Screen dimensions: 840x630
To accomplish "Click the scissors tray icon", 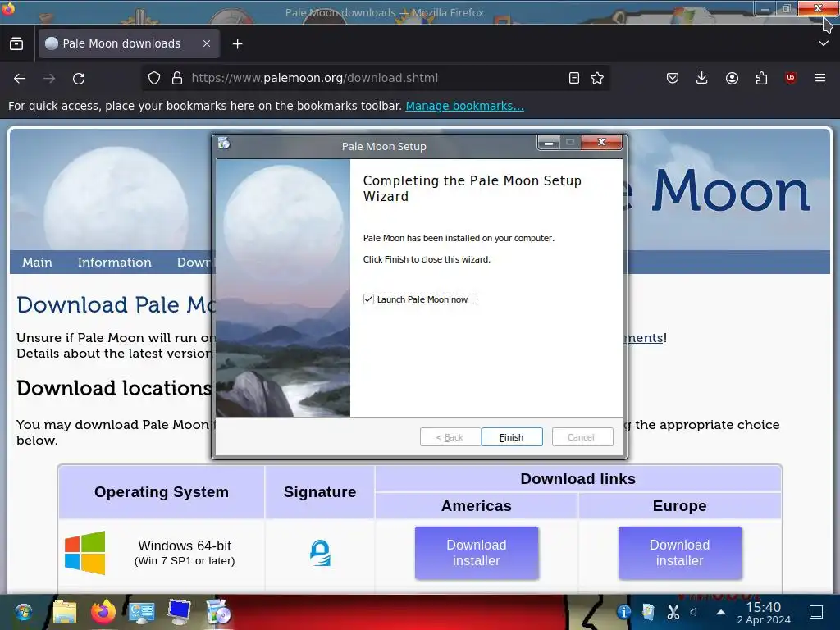I will click(673, 612).
